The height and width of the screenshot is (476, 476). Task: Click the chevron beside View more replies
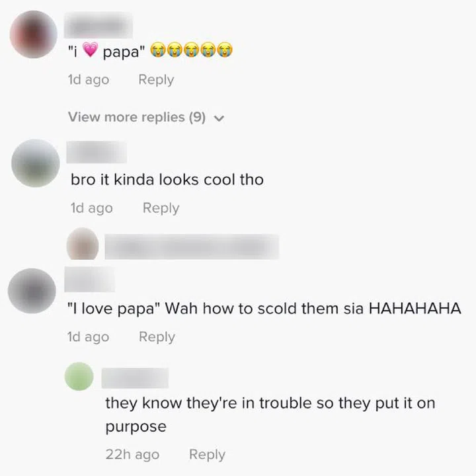(219, 118)
